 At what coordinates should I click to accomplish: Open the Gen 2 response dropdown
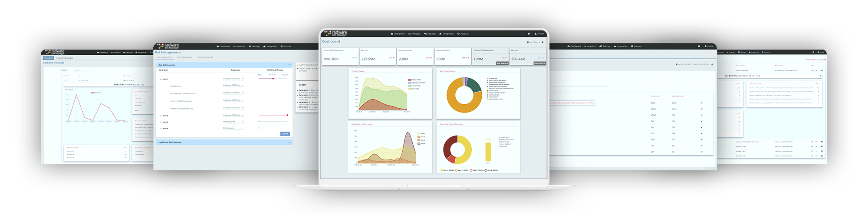point(233,115)
